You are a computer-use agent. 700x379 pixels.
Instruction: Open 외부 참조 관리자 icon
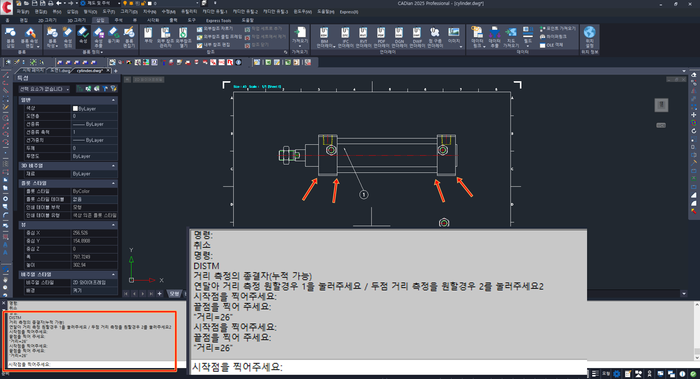[x=165, y=37]
